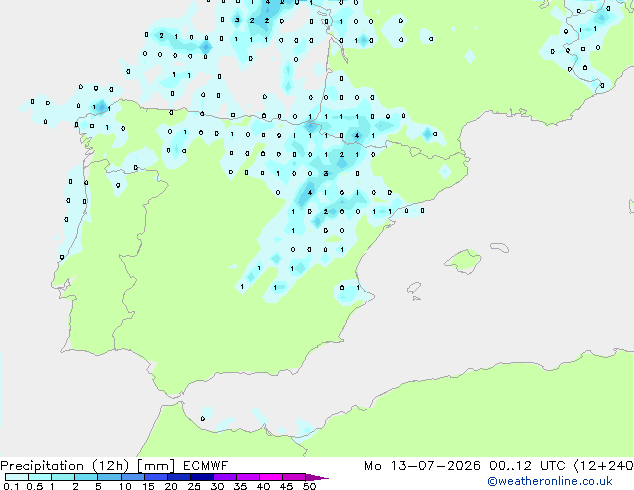Pick the 0.5–1 mm legend color swatch
Image resolution: width=634 pixels, height=490 pixels.
click(x=40, y=477)
